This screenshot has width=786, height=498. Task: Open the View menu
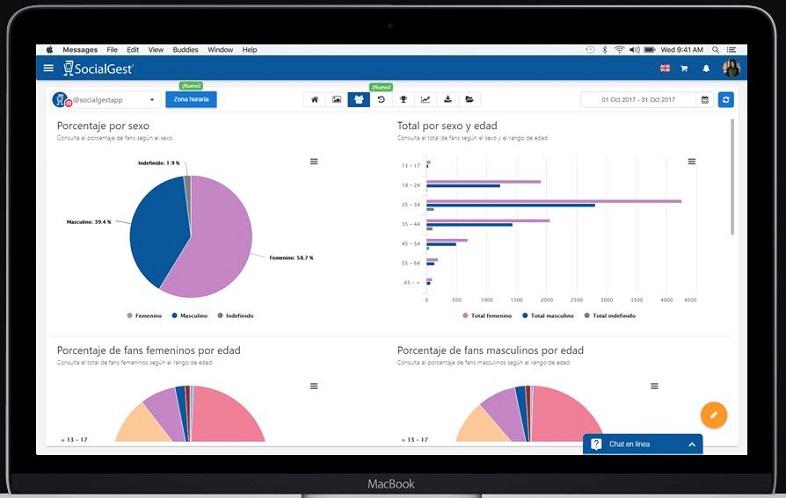pos(156,50)
